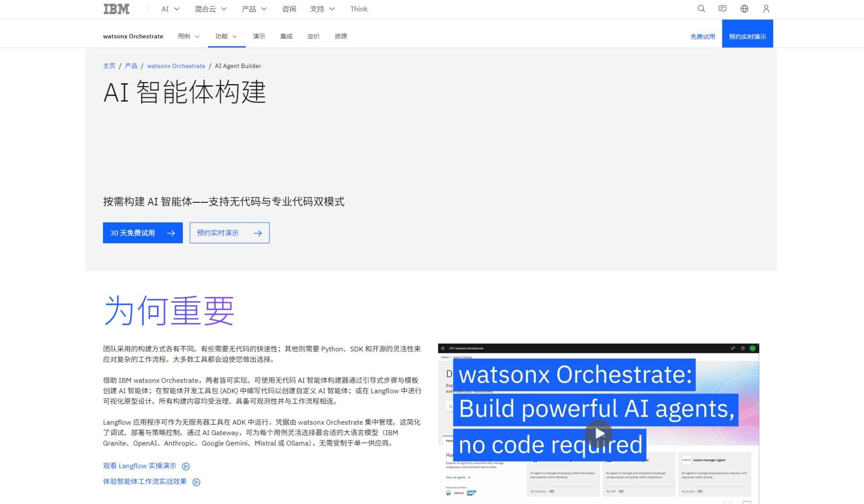Screen dimensions: 864x504
Task: Expand the 混合云 dropdown menu
Action: pos(210,9)
